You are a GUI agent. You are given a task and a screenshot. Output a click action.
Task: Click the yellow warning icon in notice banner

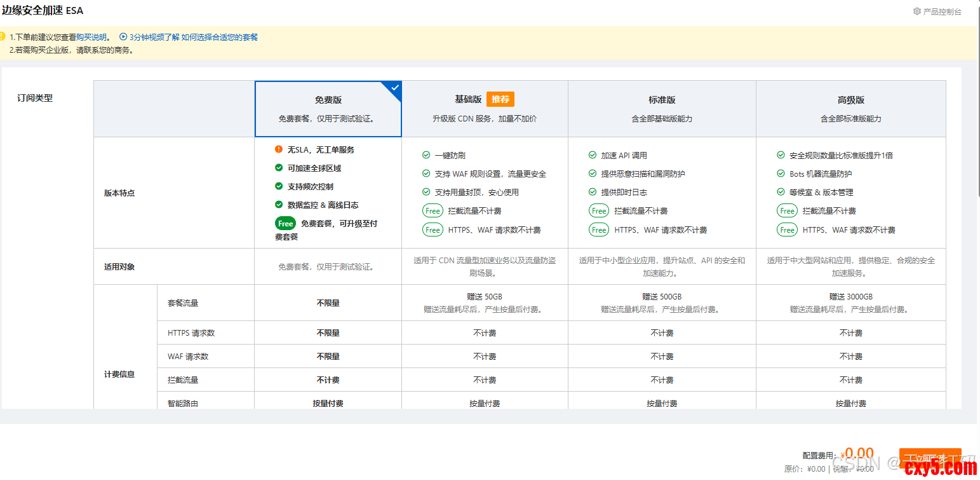[x=2, y=37]
